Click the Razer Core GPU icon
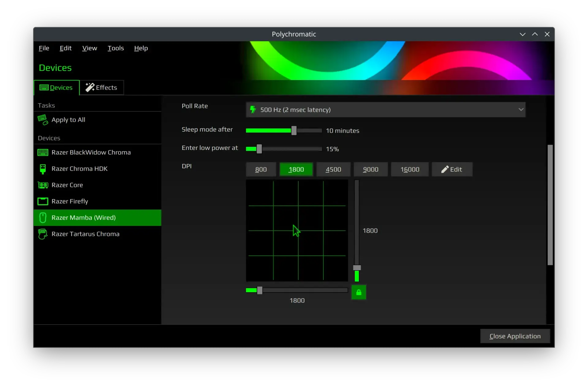The image size is (588, 387). [x=43, y=185]
